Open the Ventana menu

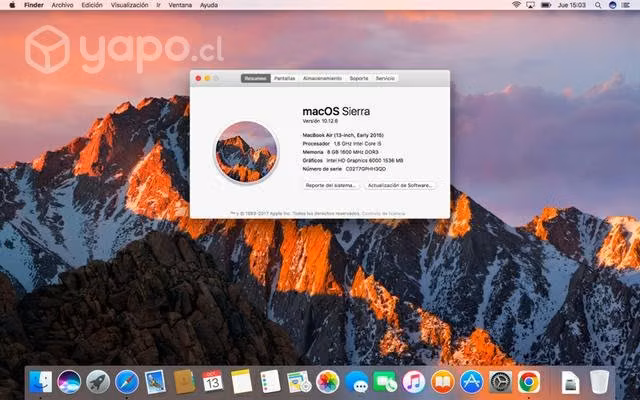[x=180, y=5]
